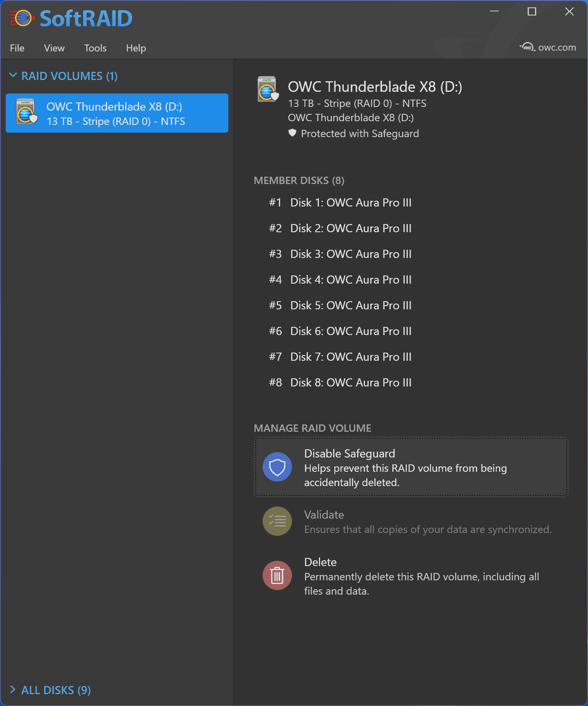Open the Tools menu

[x=95, y=48]
